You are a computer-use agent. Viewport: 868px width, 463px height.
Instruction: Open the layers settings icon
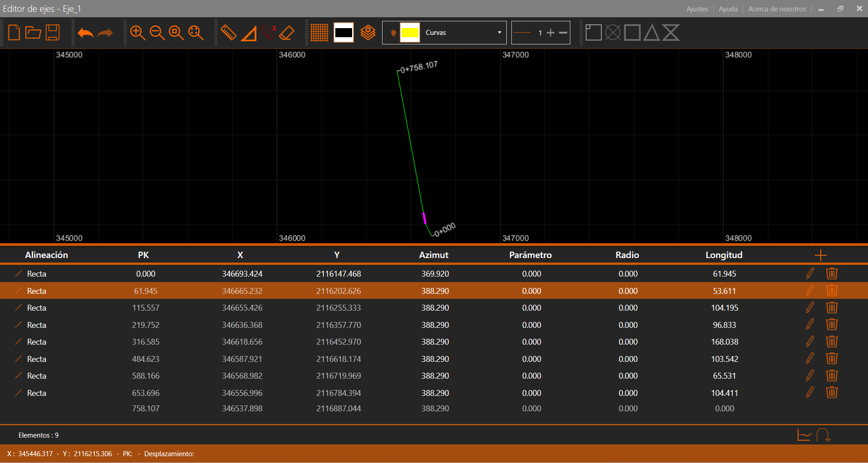[368, 33]
